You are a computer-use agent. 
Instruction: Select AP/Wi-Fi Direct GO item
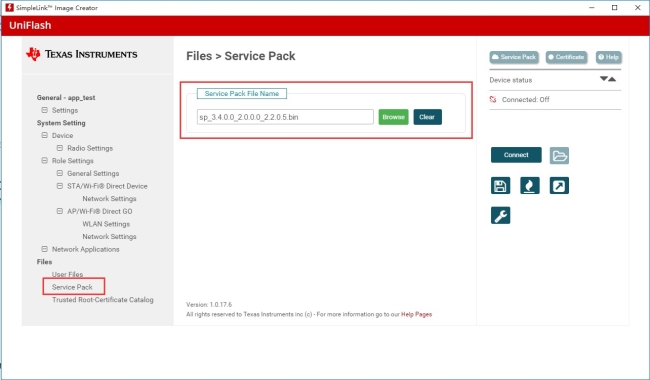100,211
